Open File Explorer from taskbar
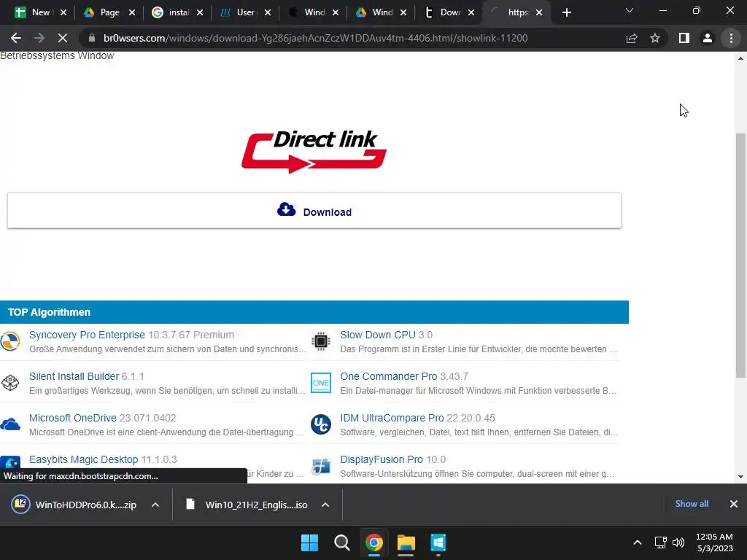This screenshot has height=560, width=747. pos(406,542)
